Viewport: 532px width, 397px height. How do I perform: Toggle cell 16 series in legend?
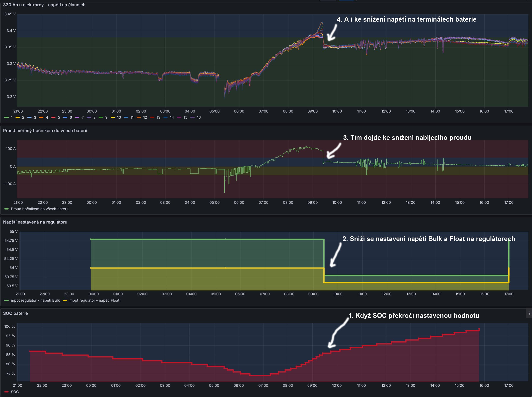[198, 118]
